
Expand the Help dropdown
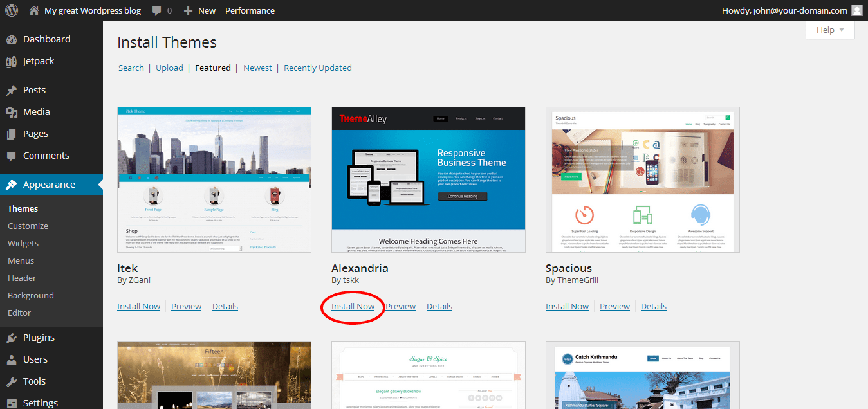pyautogui.click(x=830, y=30)
